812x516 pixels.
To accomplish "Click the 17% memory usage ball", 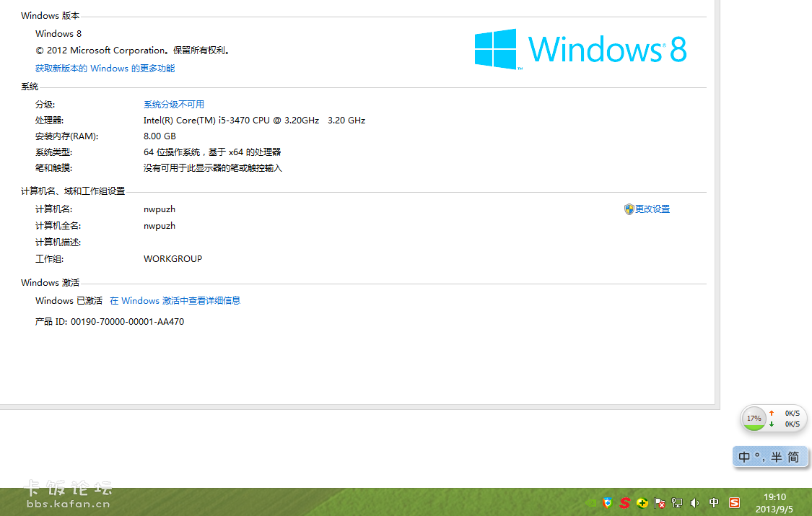I will 754,419.
